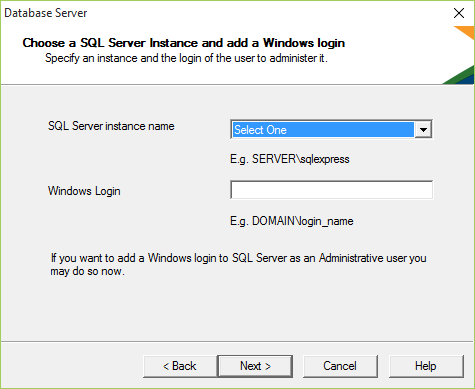Click the 'E.g. DOMAIN\login_name' example hint
This screenshot has width=475, height=389.
292,221
